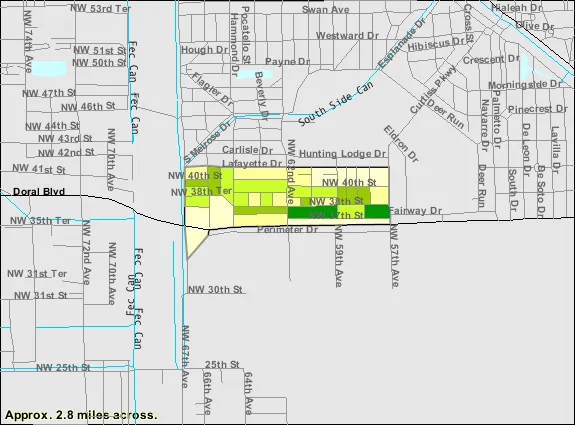
Task: Click the Doral Blvd street label
Action: pyautogui.click(x=39, y=192)
